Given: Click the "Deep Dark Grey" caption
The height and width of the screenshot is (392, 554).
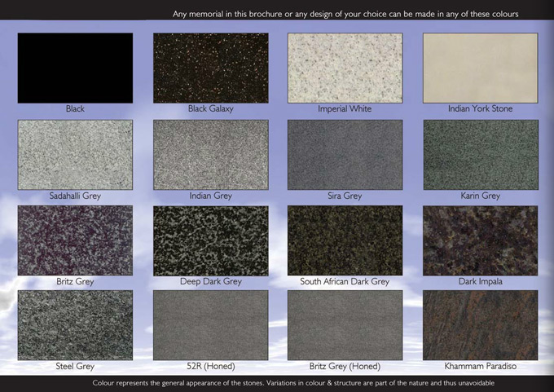Looking at the screenshot, I should (x=211, y=282).
